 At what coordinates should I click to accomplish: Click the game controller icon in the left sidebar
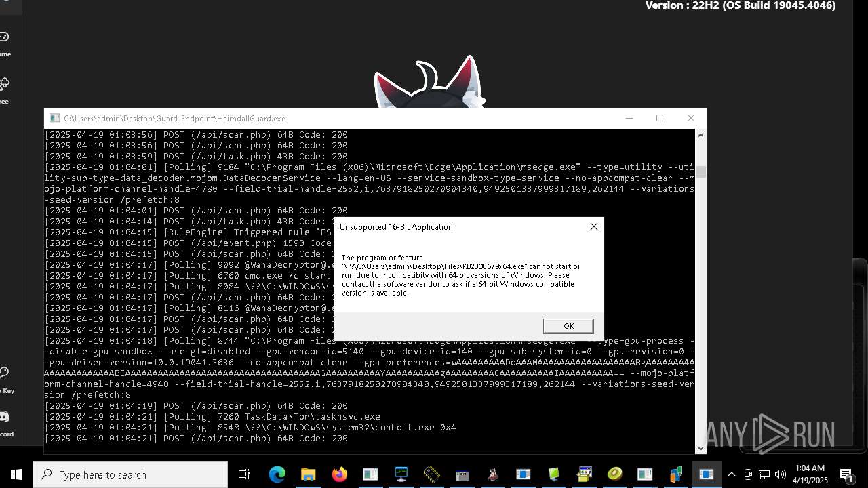4,37
